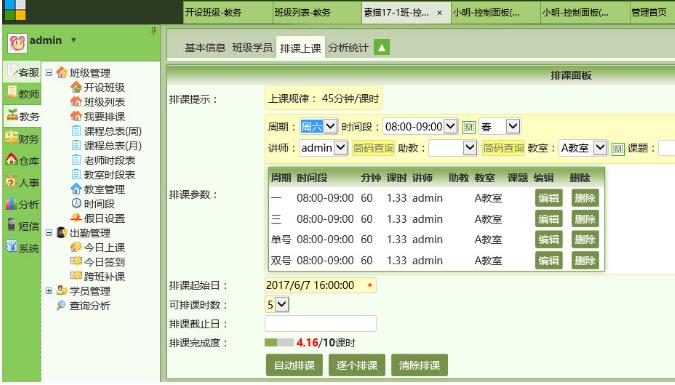Click 简码查询 next to 讲师
This screenshot has height=385, width=675.
(373, 148)
